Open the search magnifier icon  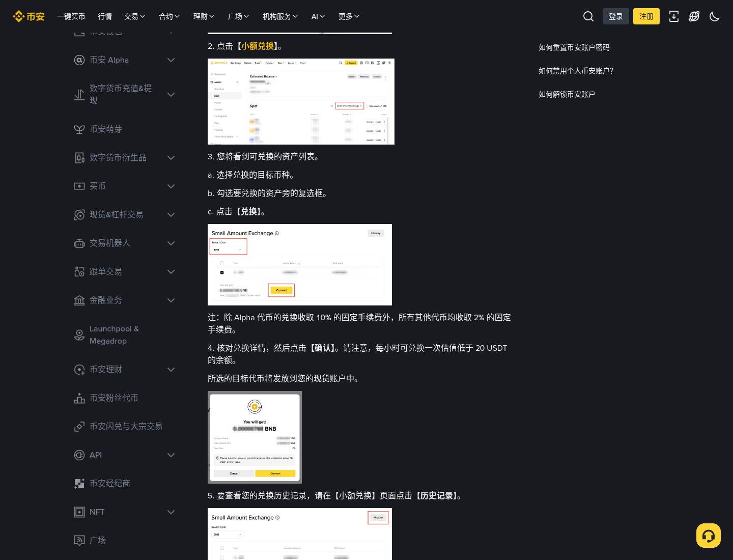(588, 16)
